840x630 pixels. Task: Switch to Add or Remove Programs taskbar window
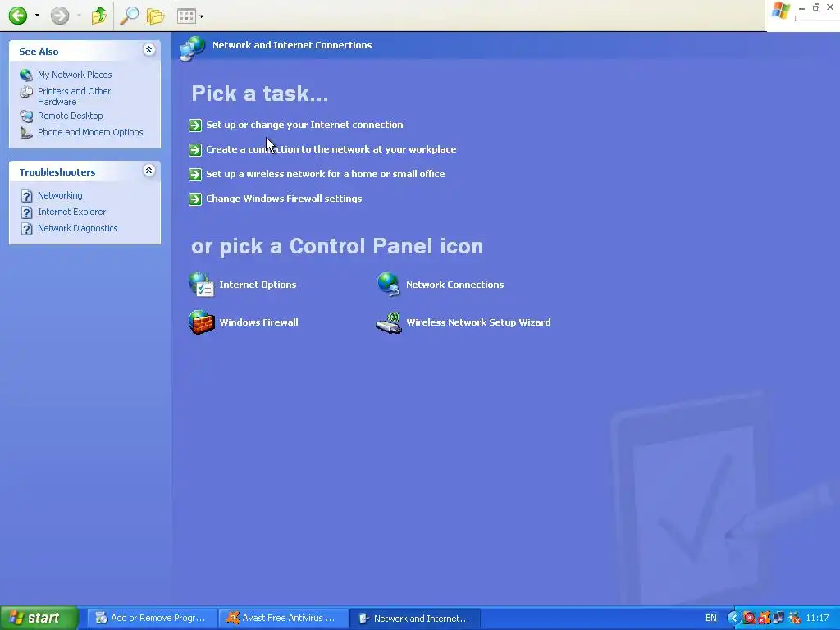click(x=152, y=619)
